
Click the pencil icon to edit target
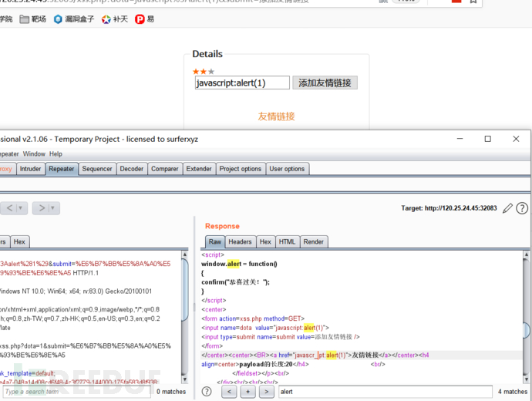507,208
